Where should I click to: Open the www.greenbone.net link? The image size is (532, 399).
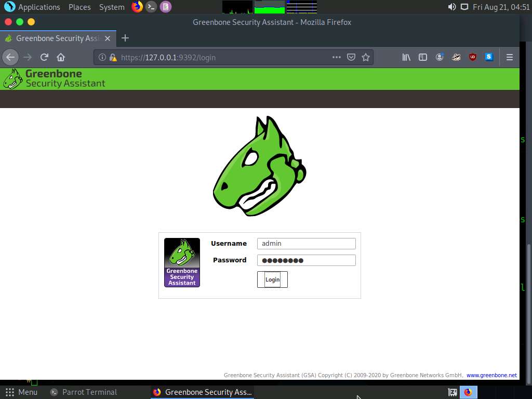[x=491, y=375]
